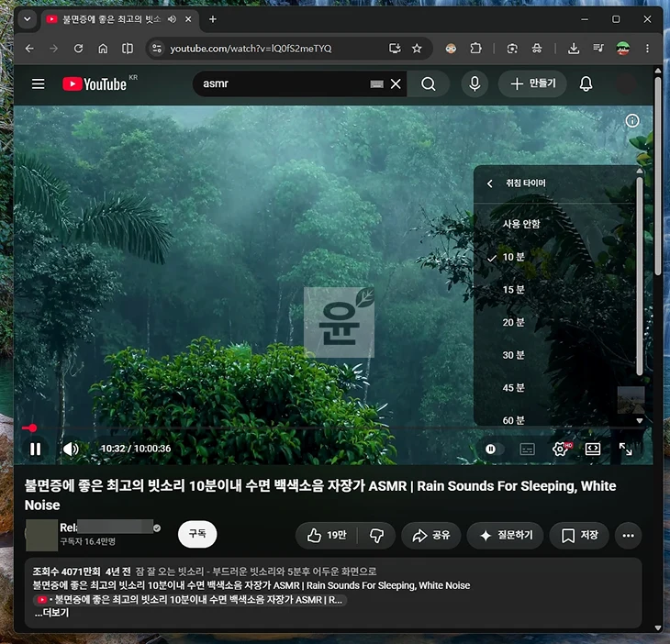Start voice search with microphone
Screen dimensions: 670x644
point(475,83)
